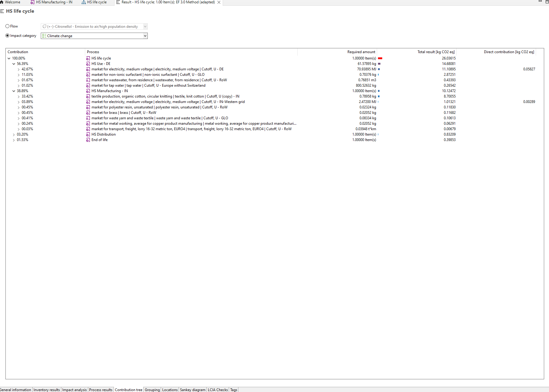Click the icon next to textile production row
Screen dimensions: 549x392
pyautogui.click(x=88, y=96)
